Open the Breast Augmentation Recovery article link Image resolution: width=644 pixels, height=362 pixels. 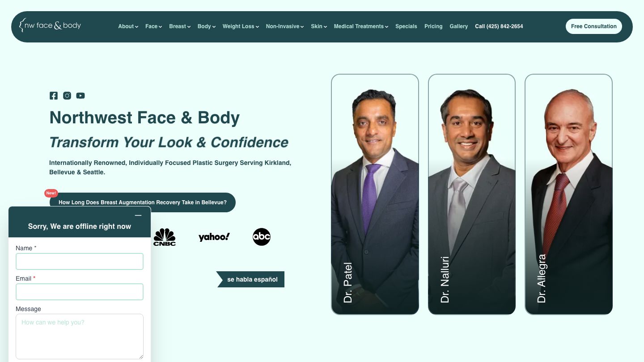click(x=143, y=202)
